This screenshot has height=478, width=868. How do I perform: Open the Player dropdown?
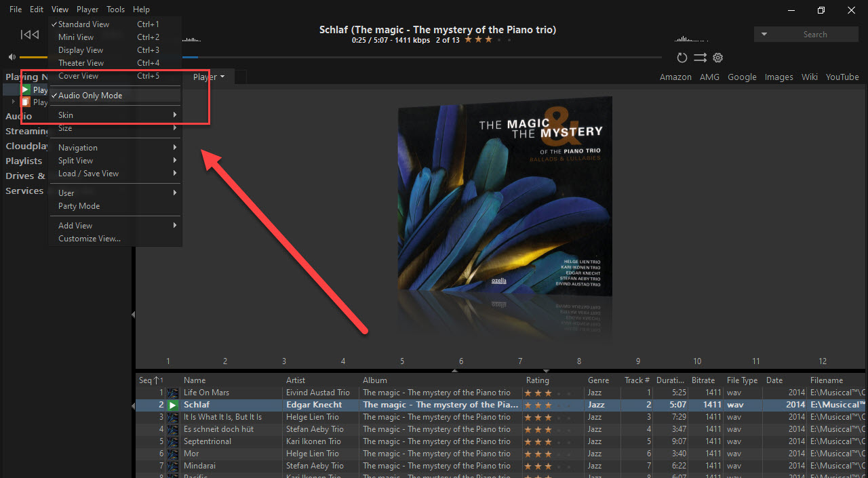pyautogui.click(x=209, y=77)
